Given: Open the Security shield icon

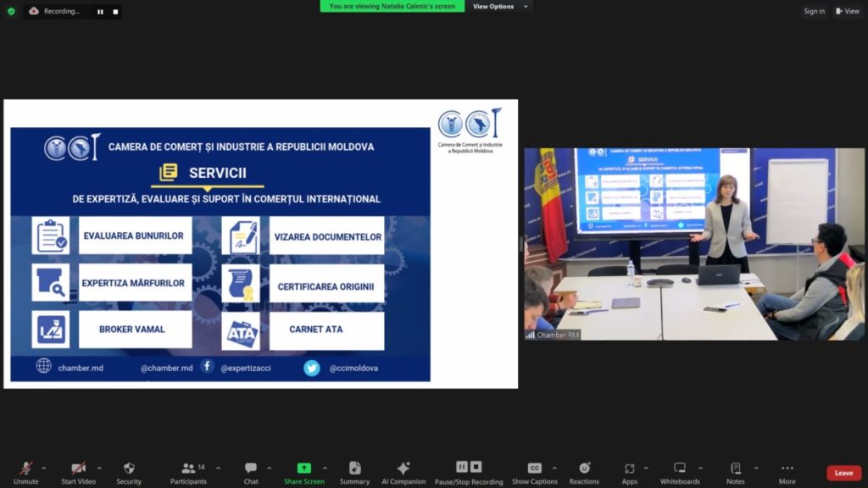Looking at the screenshot, I should (129, 468).
